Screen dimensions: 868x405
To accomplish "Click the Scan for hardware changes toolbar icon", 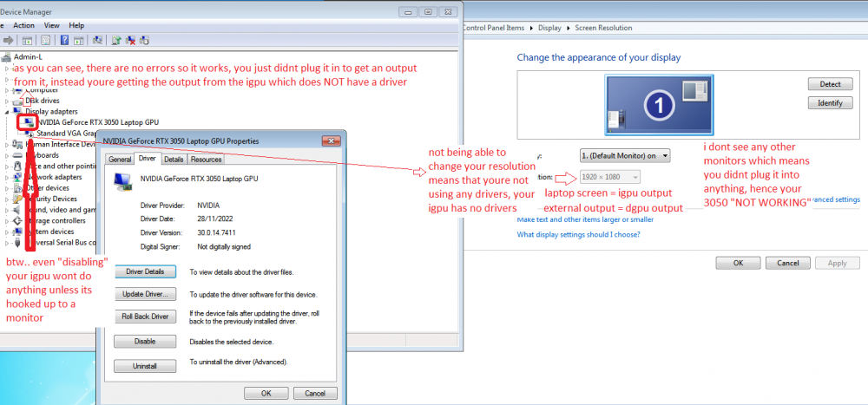I will [96, 40].
